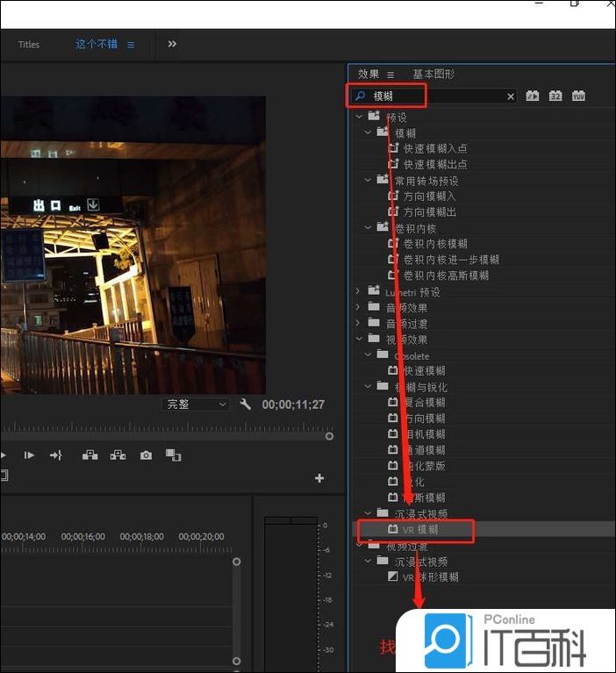616x673 pixels.
Task: Toggle the Accelerated Effects filter
Action: click(533, 97)
